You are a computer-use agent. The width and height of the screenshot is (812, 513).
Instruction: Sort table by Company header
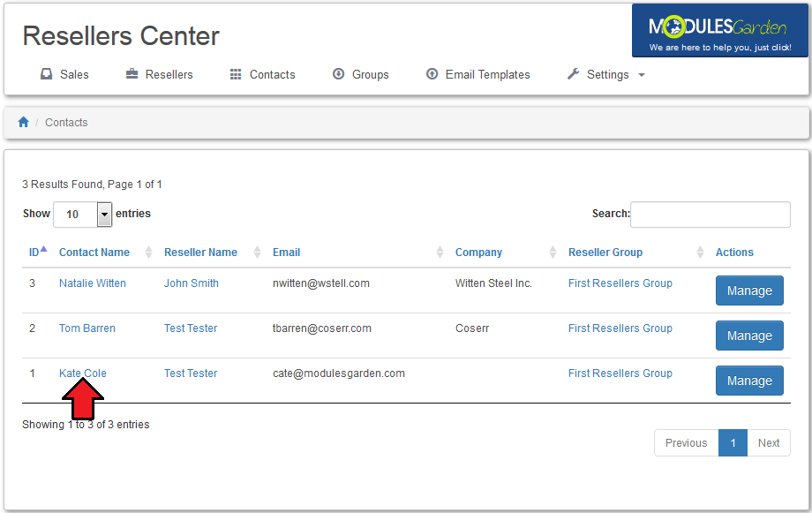[x=478, y=253]
